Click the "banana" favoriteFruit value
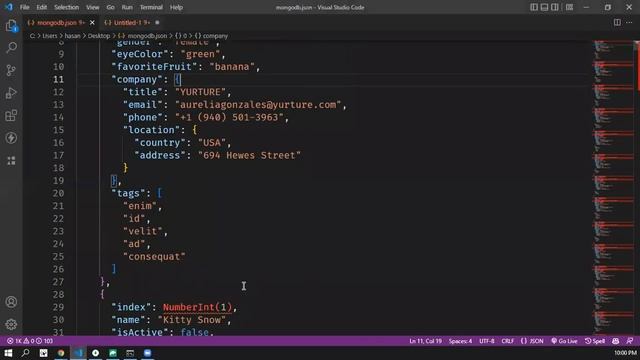Image resolution: width=640 pixels, height=360 pixels. click(232, 67)
